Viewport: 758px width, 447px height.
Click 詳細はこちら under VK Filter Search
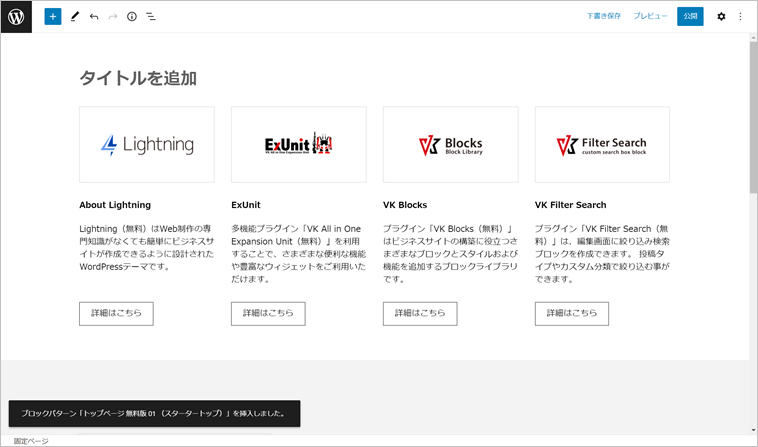(x=571, y=313)
